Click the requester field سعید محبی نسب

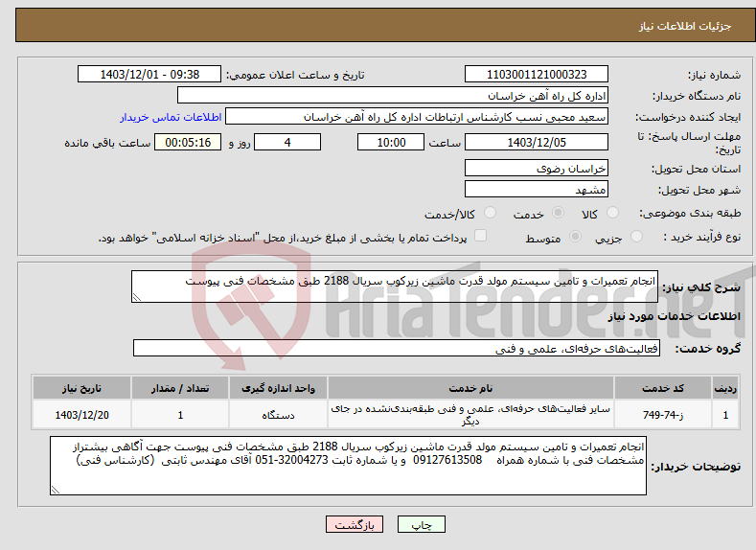417,117
